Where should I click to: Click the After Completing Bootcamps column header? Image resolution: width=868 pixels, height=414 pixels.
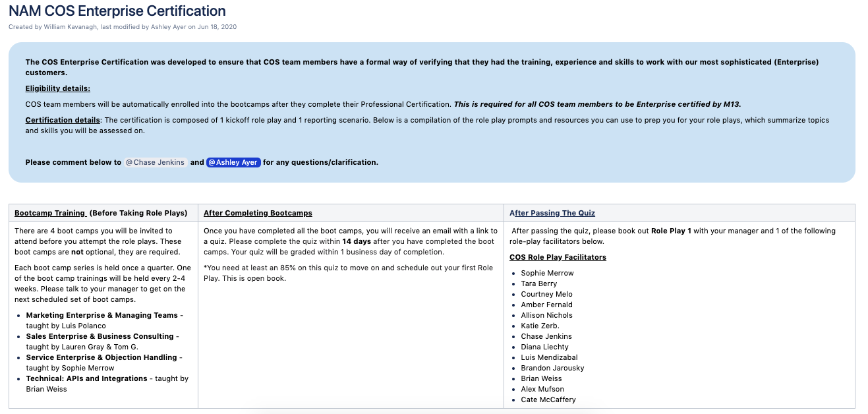click(258, 213)
